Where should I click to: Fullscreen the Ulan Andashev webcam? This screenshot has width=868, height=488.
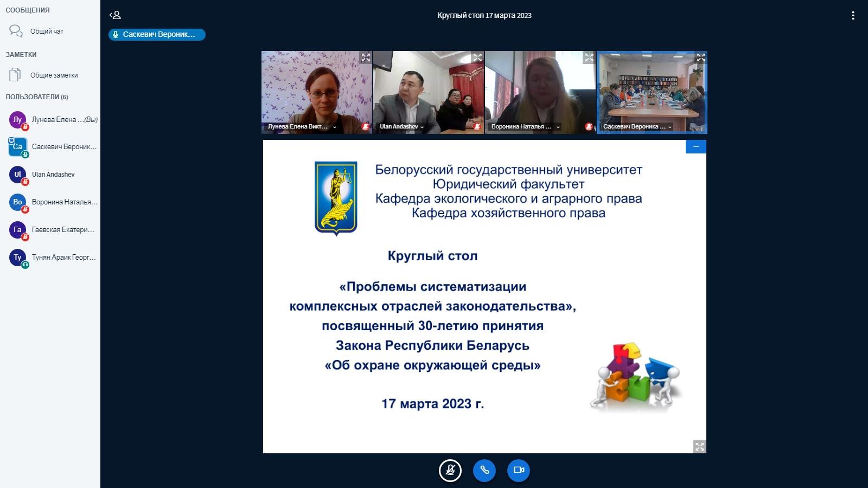click(x=477, y=57)
